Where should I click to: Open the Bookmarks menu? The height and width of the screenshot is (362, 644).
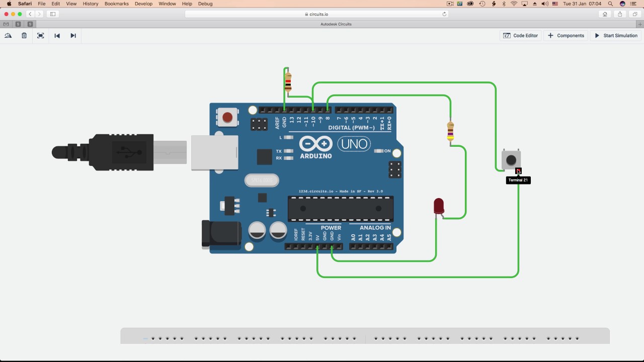tap(117, 4)
